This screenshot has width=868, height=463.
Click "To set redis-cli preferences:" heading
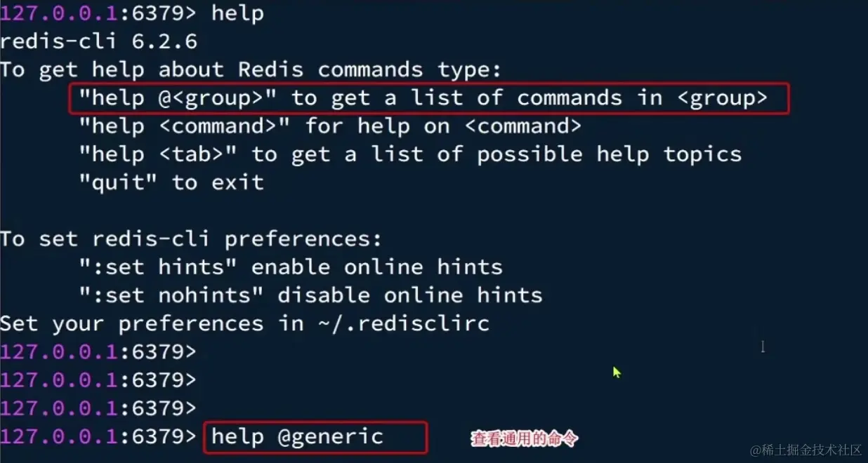[x=191, y=239]
